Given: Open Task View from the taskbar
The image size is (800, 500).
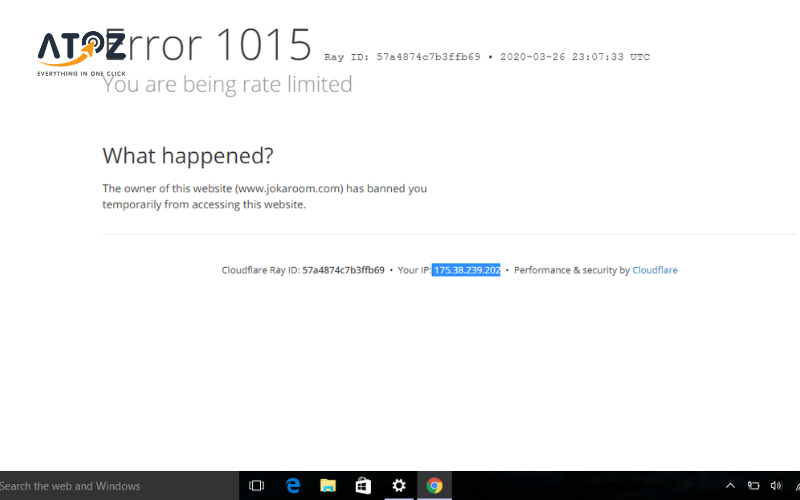Looking at the screenshot, I should point(256,486).
